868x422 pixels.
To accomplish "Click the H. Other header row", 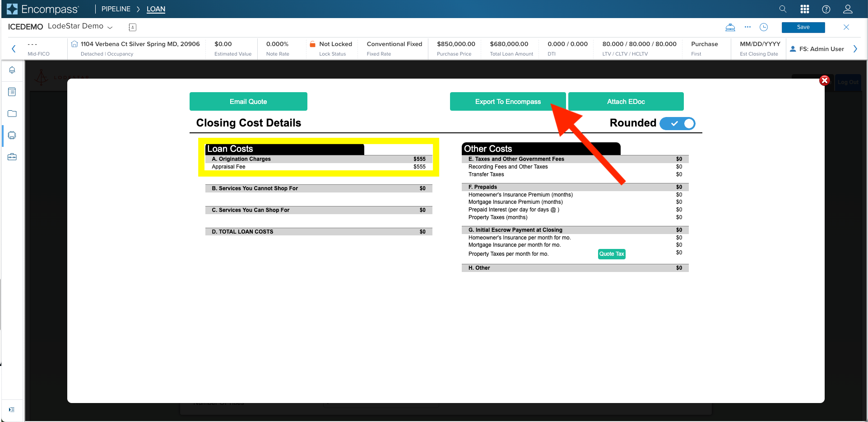I will 575,268.
